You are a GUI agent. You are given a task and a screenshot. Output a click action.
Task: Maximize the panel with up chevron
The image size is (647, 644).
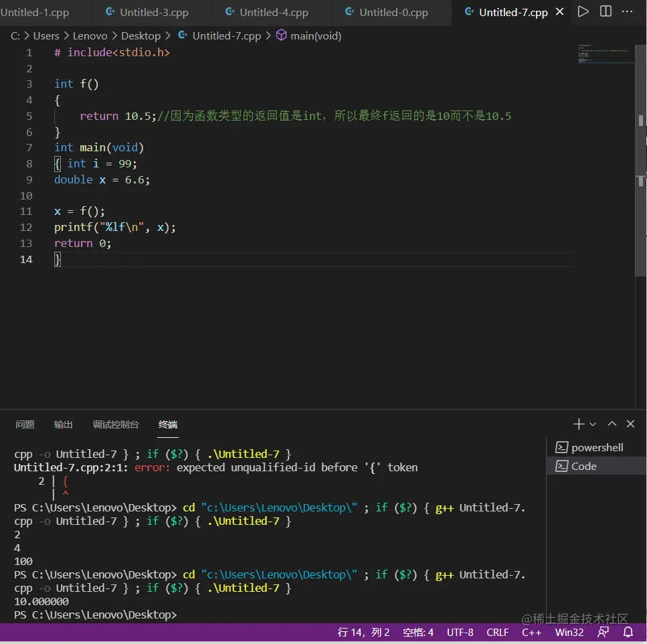coord(612,424)
